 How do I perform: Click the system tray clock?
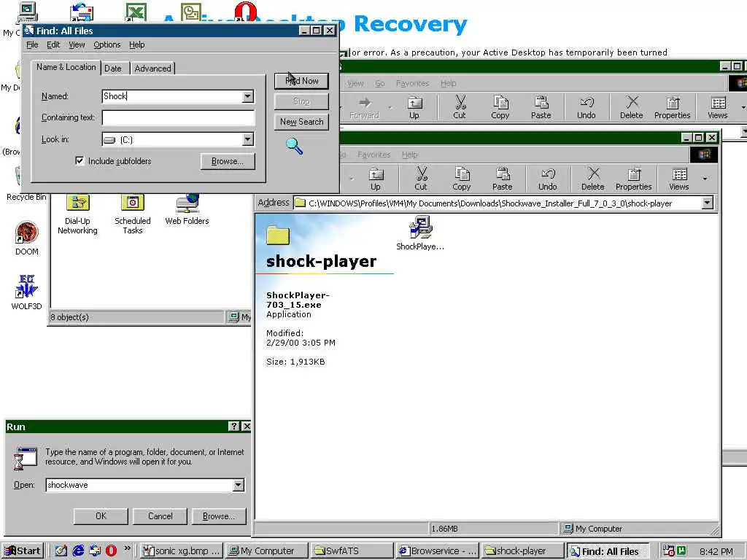tap(716, 551)
